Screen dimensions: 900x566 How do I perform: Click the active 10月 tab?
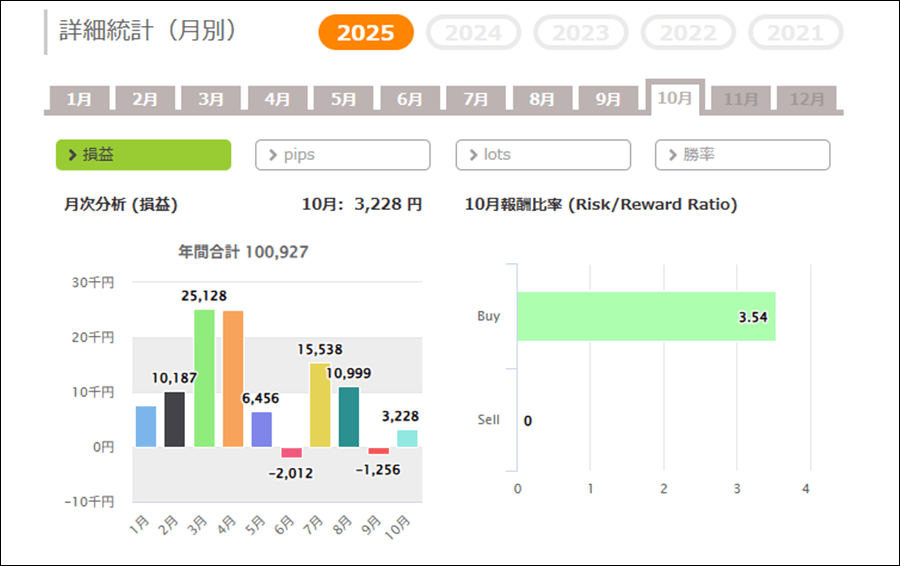pyautogui.click(x=674, y=97)
